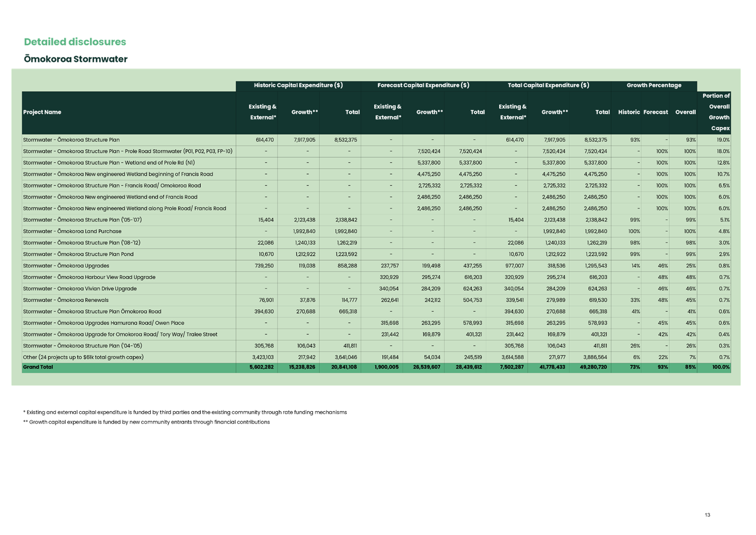Image resolution: width=756 pixels, height=535 pixels.
Task: Select the Ōmokoroa Renewals project row
Action: (66, 300)
